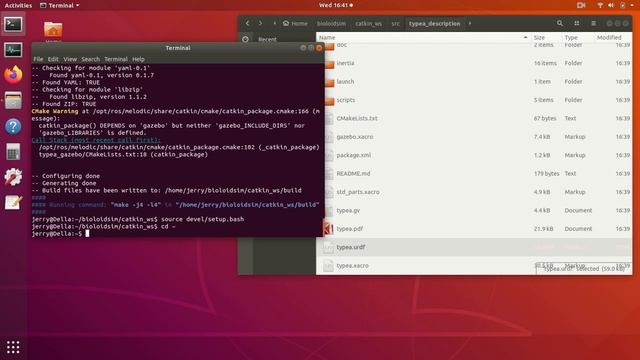Open the File menu in Terminal
This screenshot has height=360, width=640.
pyautogui.click(x=38, y=59)
